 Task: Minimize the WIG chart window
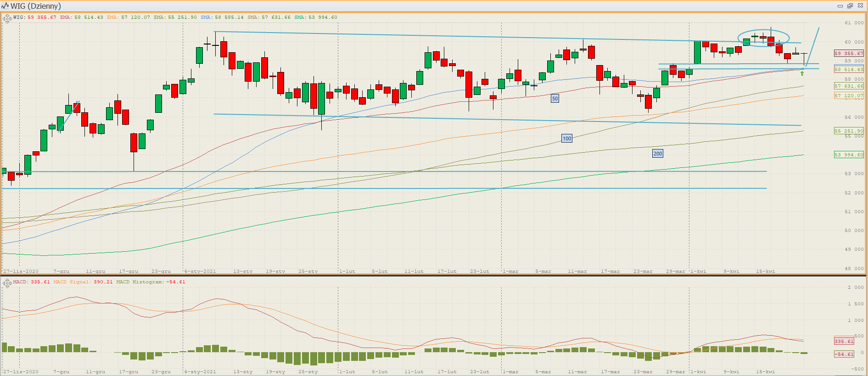840,6
